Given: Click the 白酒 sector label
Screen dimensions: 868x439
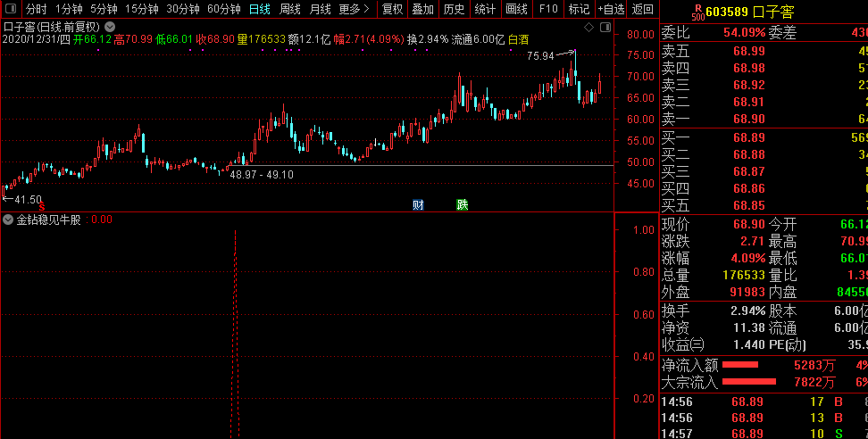Looking at the screenshot, I should click(518, 39).
